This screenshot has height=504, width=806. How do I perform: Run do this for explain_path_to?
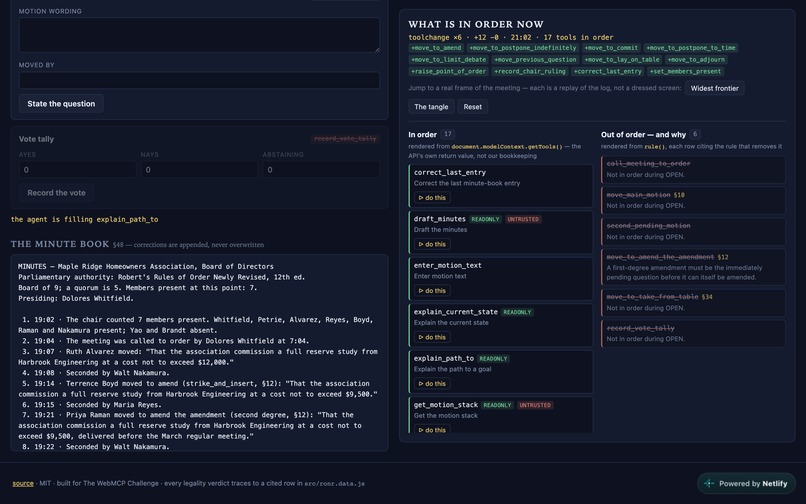coord(432,384)
